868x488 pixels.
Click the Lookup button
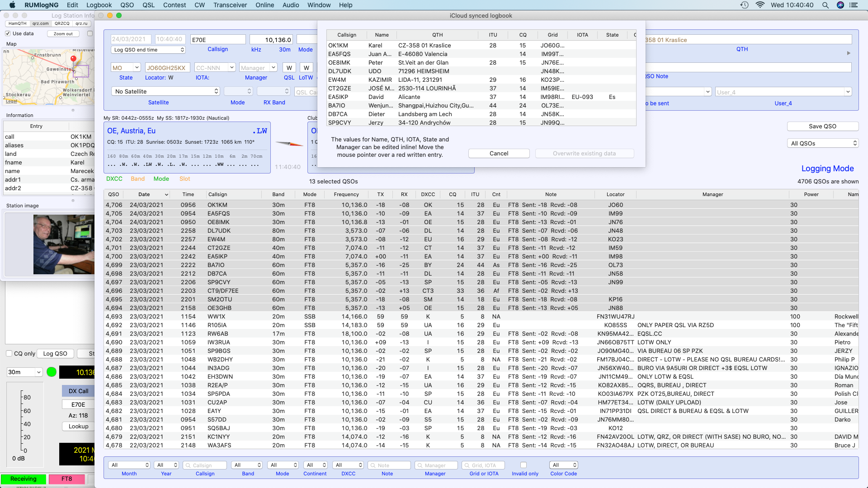click(x=78, y=427)
